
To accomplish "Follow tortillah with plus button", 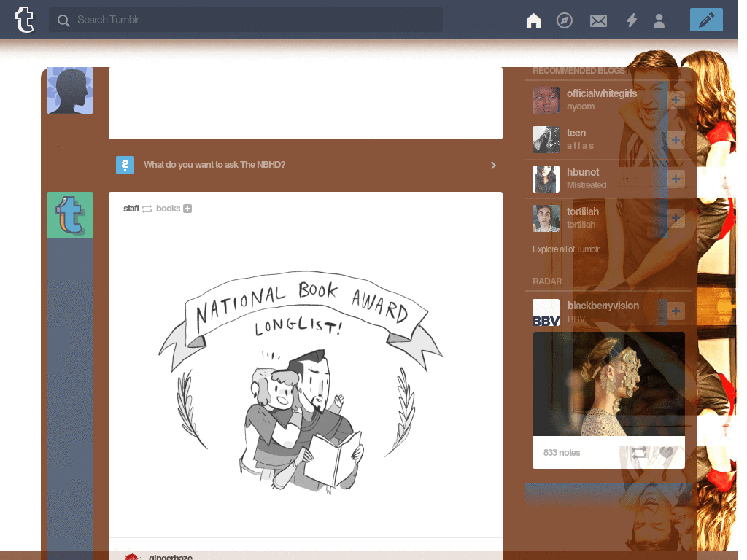I will [x=676, y=219].
